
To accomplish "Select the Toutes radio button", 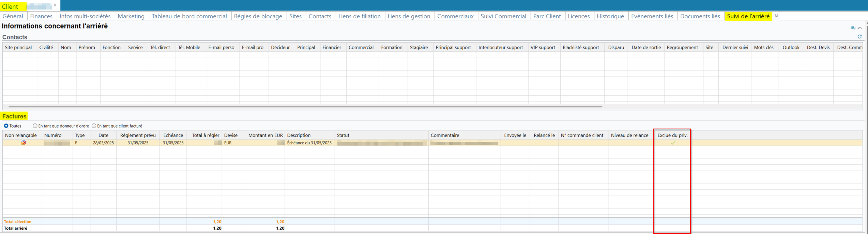I will (6, 126).
